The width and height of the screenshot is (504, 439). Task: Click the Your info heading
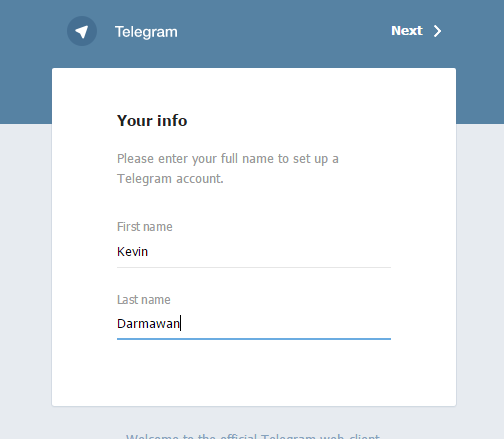(152, 121)
